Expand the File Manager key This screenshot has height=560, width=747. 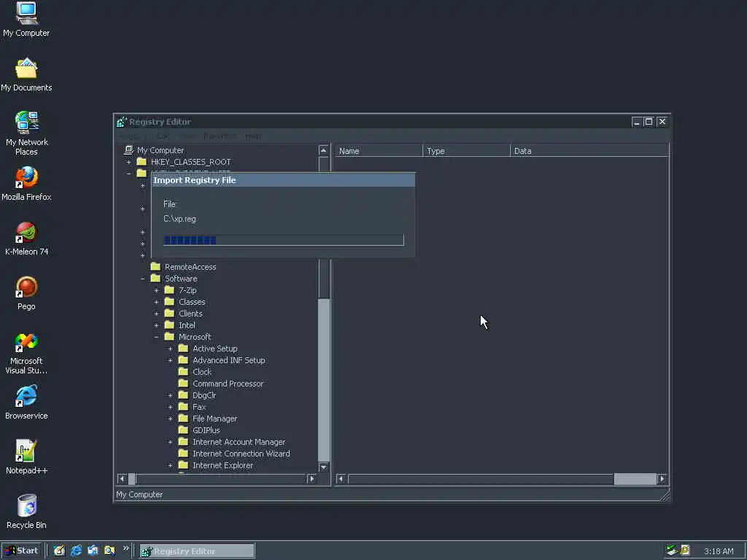pos(170,419)
